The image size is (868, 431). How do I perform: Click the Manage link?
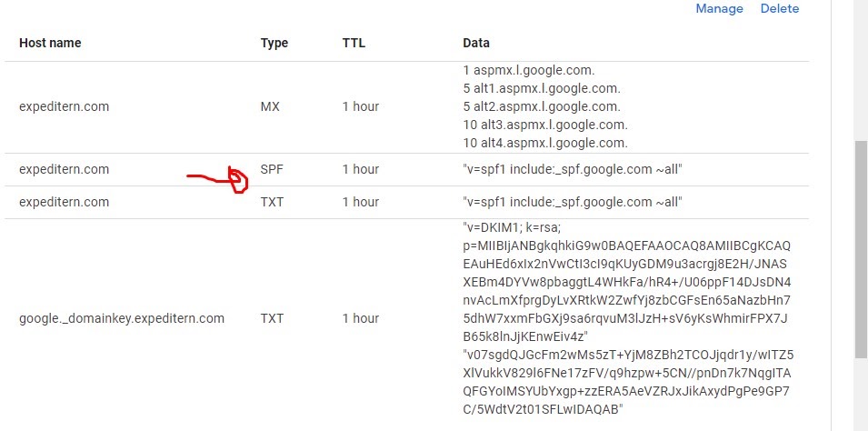coord(719,8)
